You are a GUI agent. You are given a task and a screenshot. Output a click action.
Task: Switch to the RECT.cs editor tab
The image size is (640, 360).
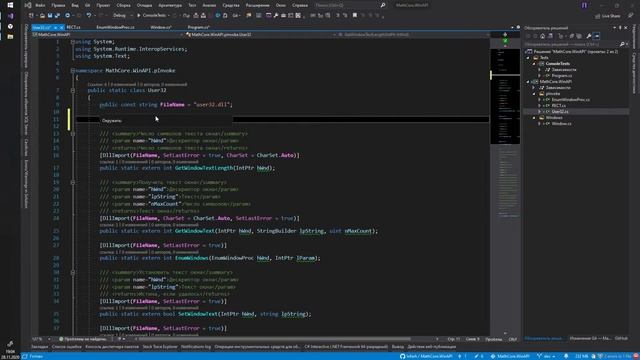pyautogui.click(x=73, y=27)
